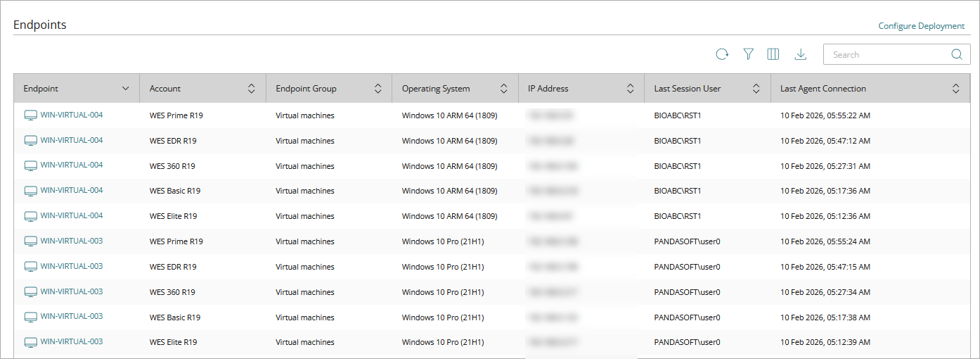Viewport: 980px width, 359px height.
Task: Click computer icon in WES 360 R19 WIN-VIRTUAL-004 row
Action: coord(30,165)
